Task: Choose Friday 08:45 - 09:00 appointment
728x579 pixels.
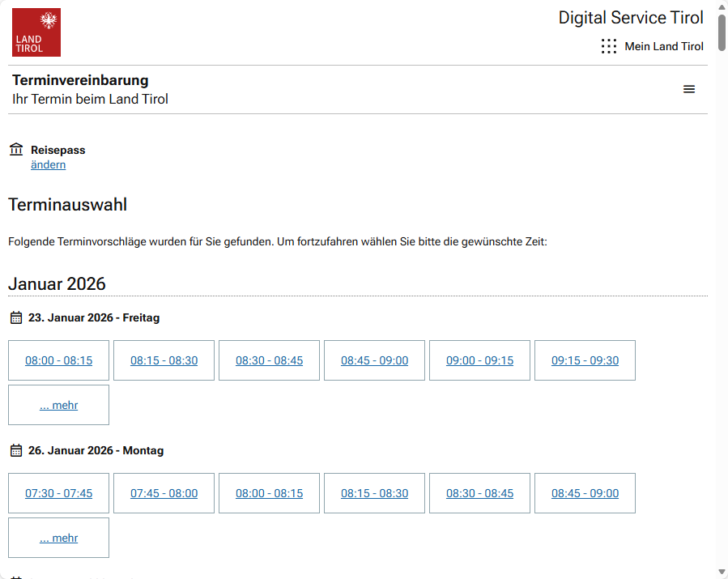Action: [374, 360]
